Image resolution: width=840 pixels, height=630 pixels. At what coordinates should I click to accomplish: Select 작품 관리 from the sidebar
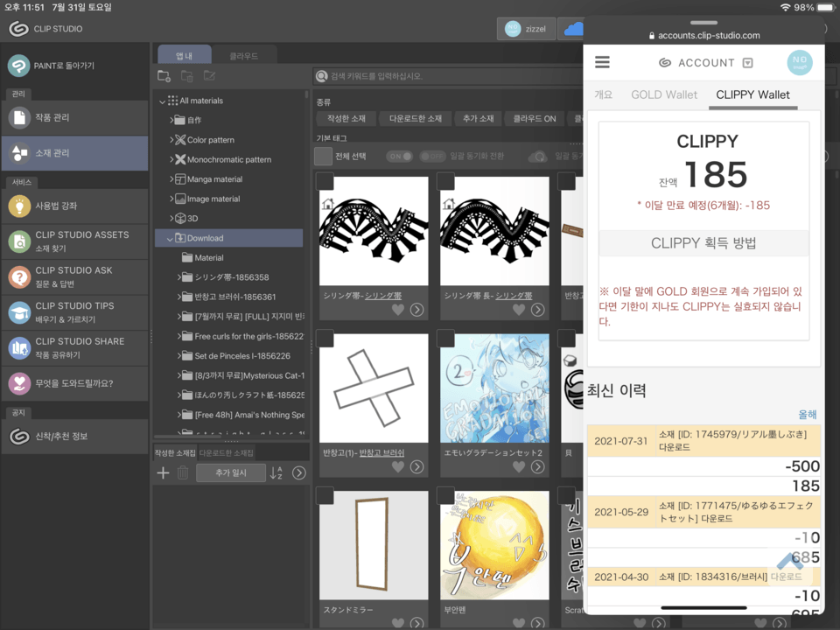point(74,118)
